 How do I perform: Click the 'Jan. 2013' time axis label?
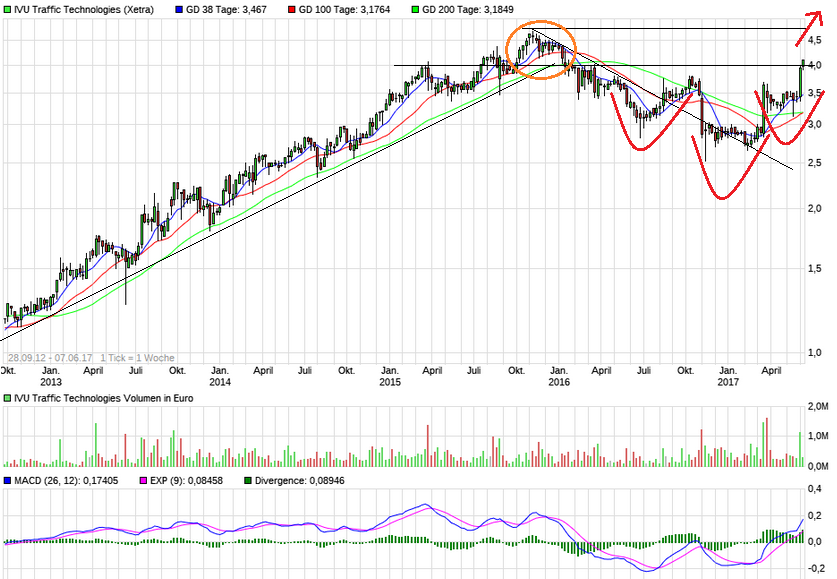51,376
